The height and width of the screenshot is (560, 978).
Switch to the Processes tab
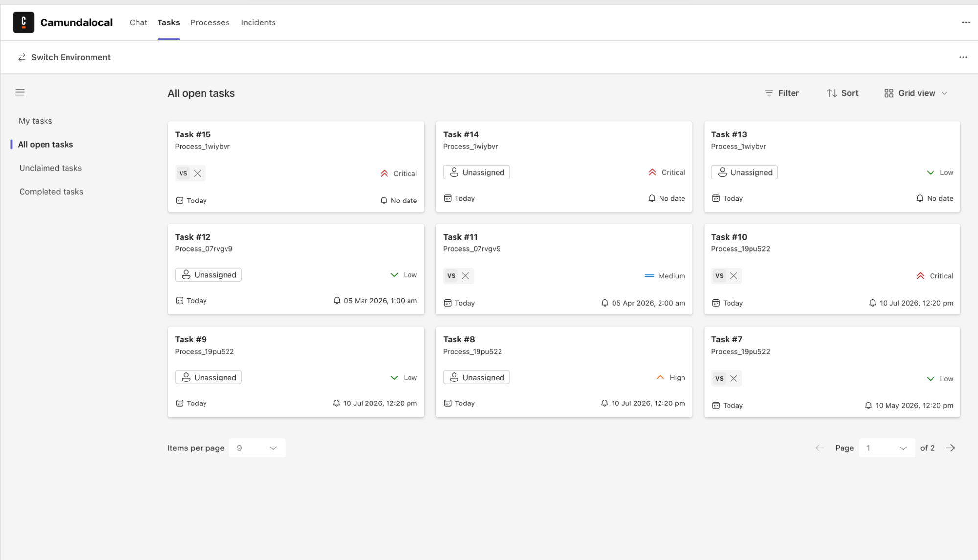(209, 22)
